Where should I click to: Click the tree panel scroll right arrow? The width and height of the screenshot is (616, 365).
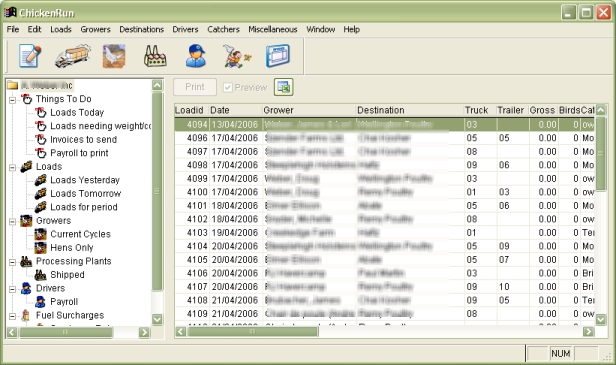pos(144,333)
